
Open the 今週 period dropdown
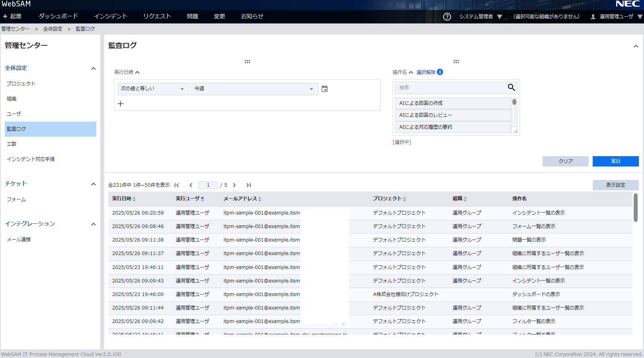(255, 89)
